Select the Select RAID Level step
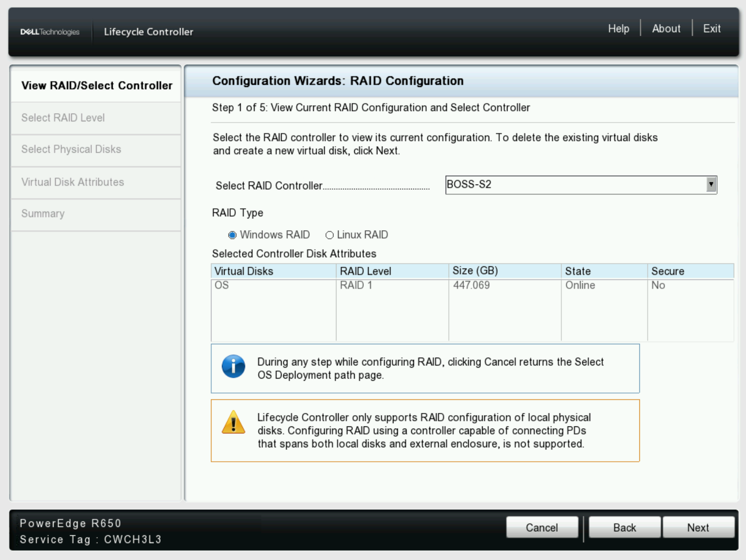This screenshot has height=560, width=746. point(63,117)
